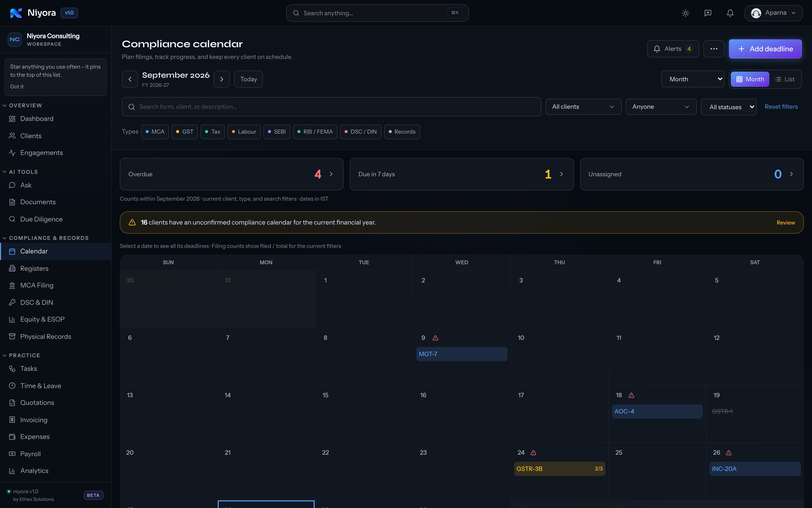Toggle the SEBI type filter chip
This screenshot has height=508, width=812.
point(277,132)
